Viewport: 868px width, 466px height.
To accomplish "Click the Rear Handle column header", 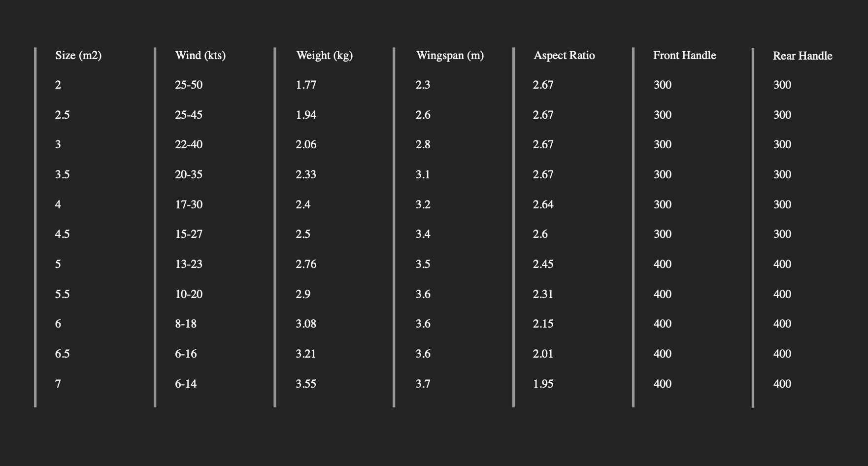I will pyautogui.click(x=802, y=56).
